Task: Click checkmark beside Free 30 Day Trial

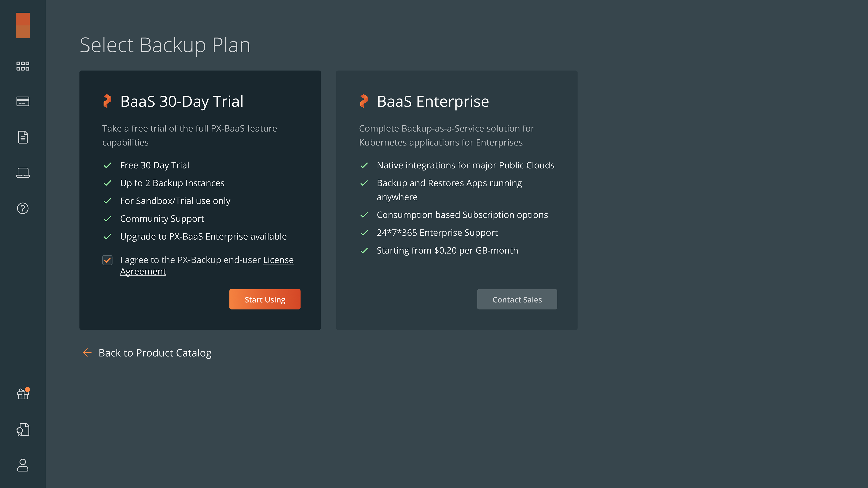Action: point(108,165)
